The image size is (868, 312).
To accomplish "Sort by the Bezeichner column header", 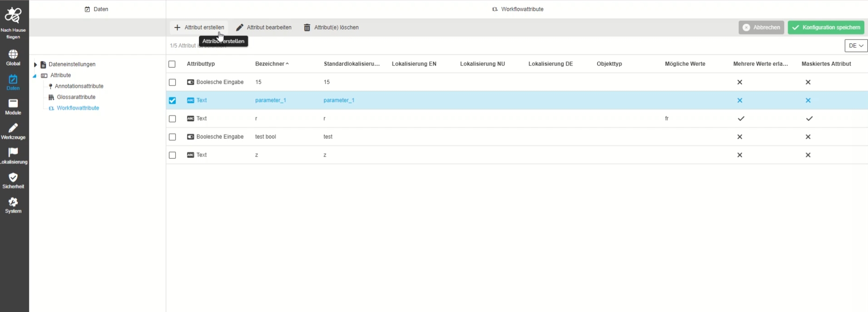I will [270, 64].
